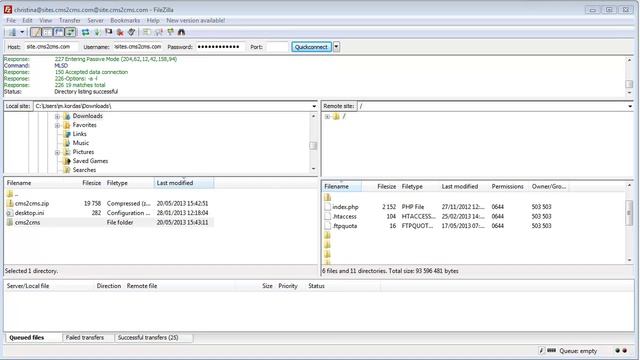Open Remote site path dropdown

(x=630, y=106)
